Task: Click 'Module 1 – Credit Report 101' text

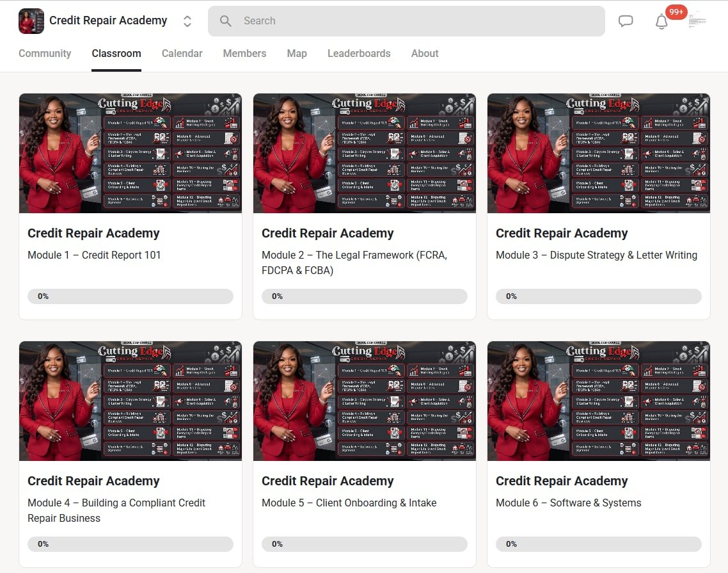Action: coord(94,255)
